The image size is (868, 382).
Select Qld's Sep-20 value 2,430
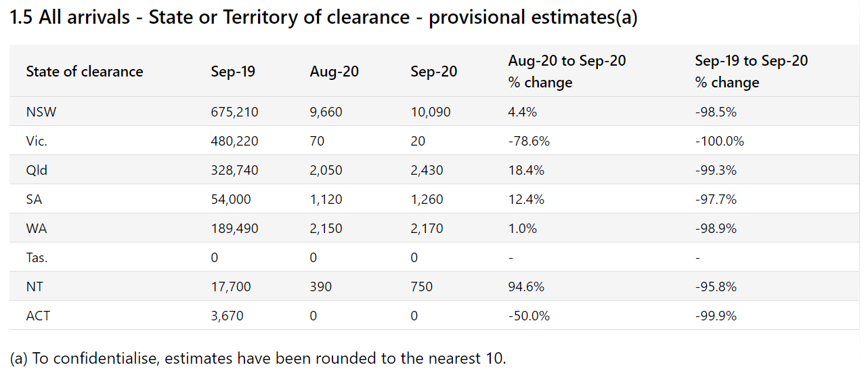tap(427, 171)
